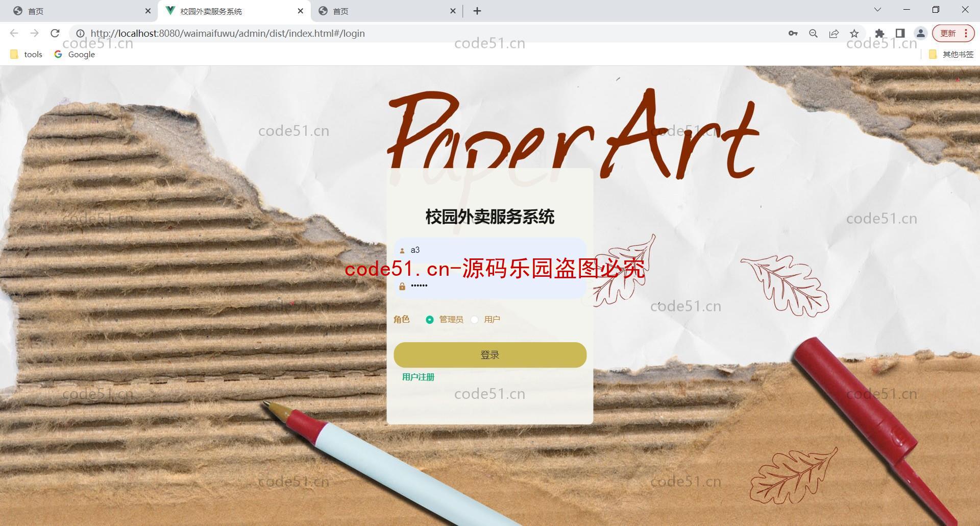The width and height of the screenshot is (980, 526).
Task: Focus the username field containing a3
Action: click(490, 250)
